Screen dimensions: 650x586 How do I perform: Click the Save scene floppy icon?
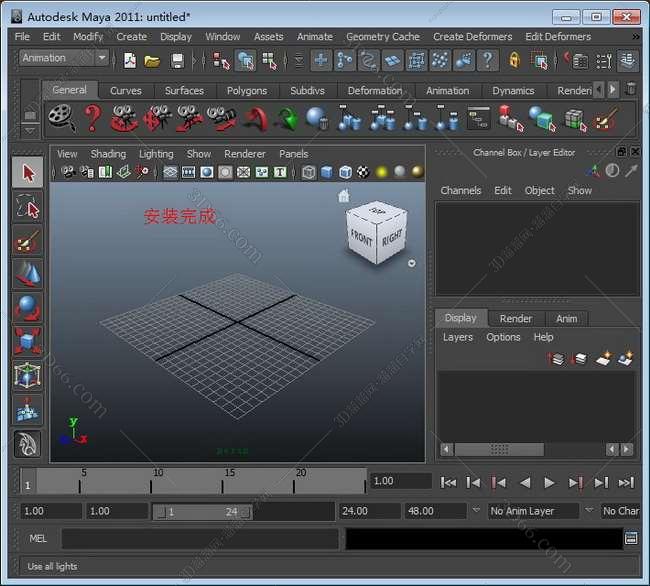tap(177, 61)
